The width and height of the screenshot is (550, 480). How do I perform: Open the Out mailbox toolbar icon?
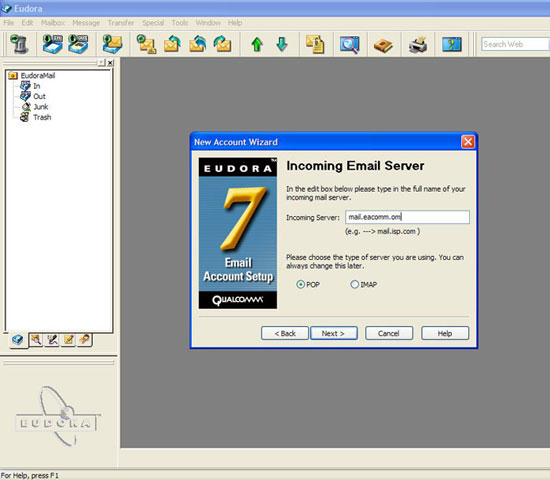coord(78,44)
